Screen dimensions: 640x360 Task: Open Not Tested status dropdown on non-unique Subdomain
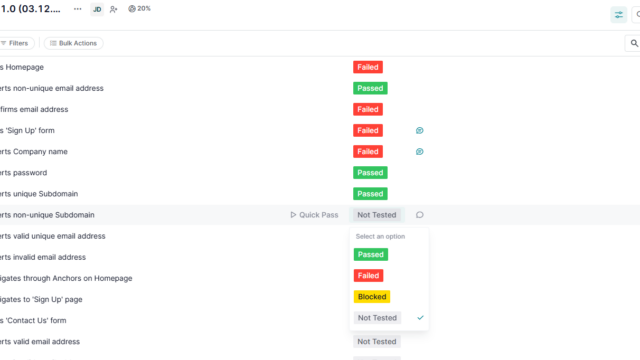(x=377, y=215)
